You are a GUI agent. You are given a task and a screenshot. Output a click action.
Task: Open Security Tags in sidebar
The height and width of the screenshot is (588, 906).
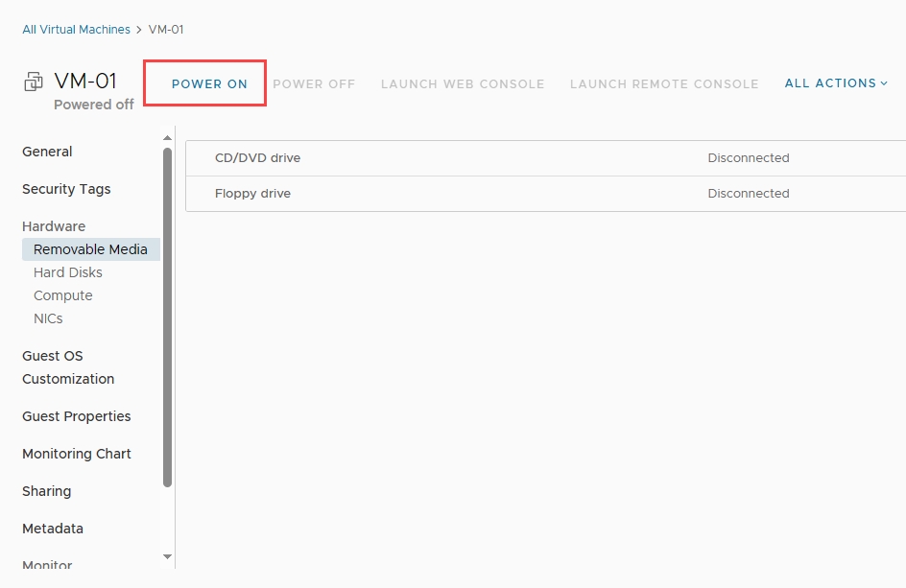pos(66,189)
